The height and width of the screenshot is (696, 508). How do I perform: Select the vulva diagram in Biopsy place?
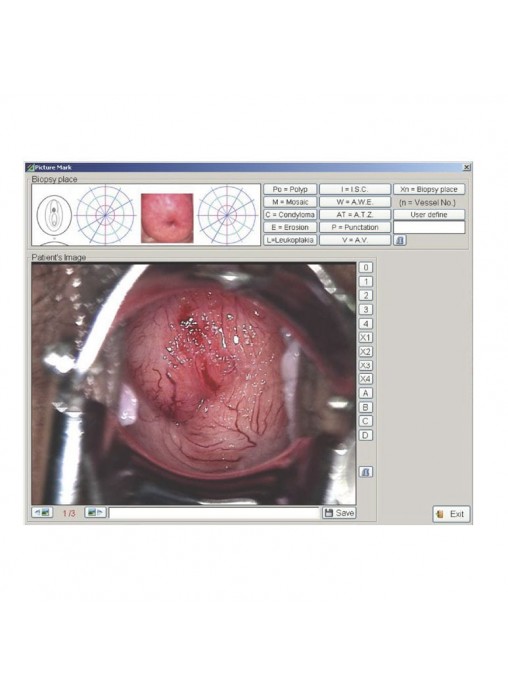[x=54, y=215]
